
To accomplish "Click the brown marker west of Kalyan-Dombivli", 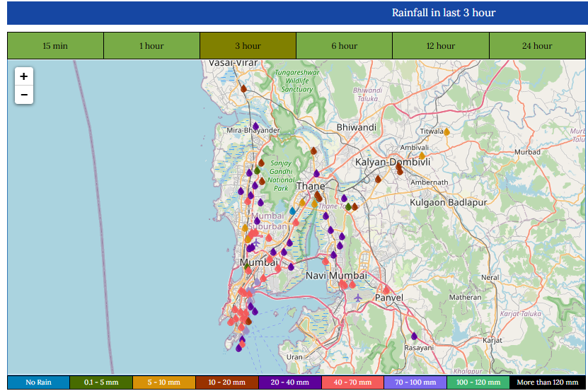I will point(378,179).
